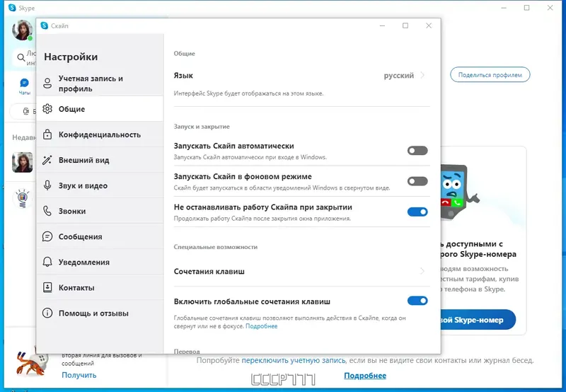Select the Общие settings section

point(100,109)
